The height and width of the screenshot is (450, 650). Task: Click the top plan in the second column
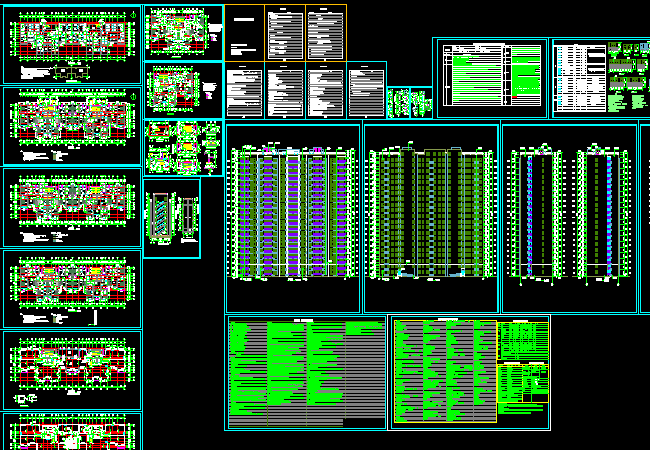tap(183, 32)
